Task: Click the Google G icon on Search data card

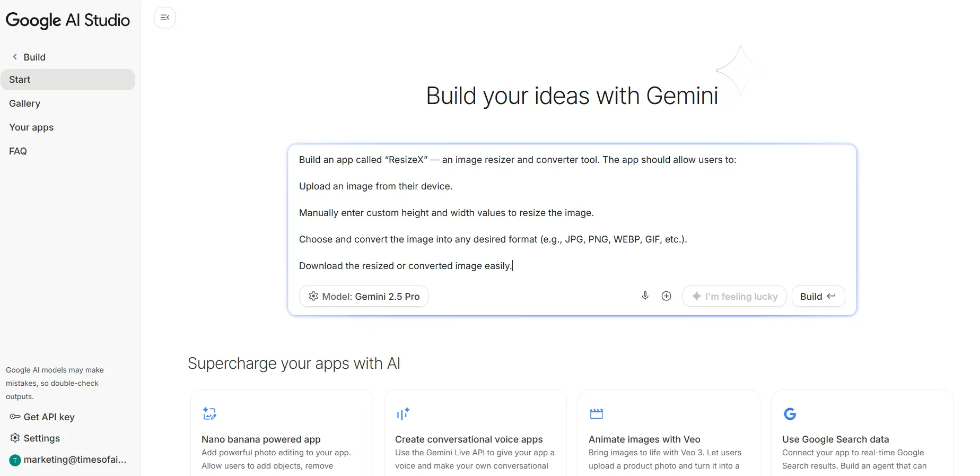Action: [x=790, y=414]
